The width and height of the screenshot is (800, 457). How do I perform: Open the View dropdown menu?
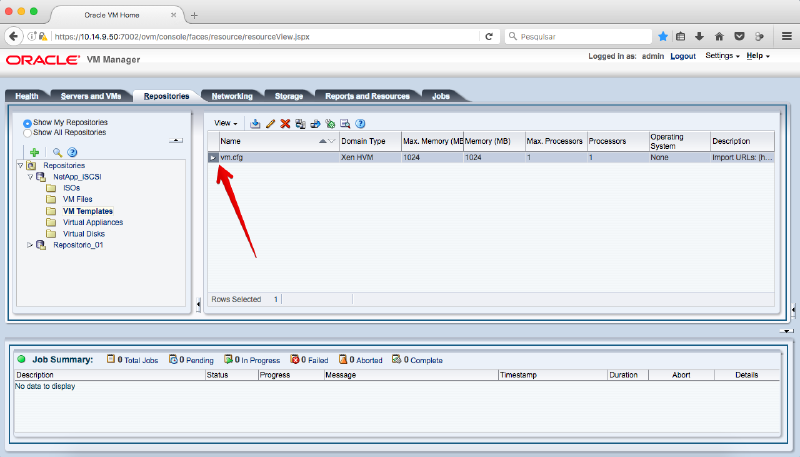(226, 123)
